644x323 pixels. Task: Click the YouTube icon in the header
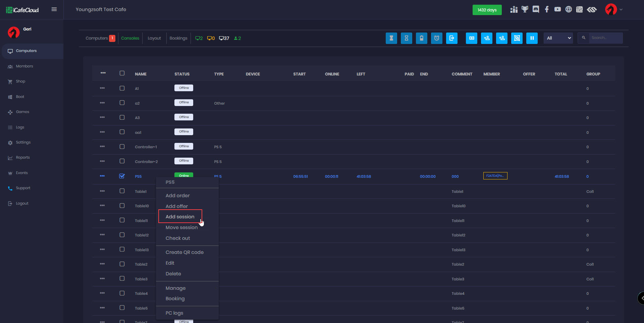(x=557, y=9)
